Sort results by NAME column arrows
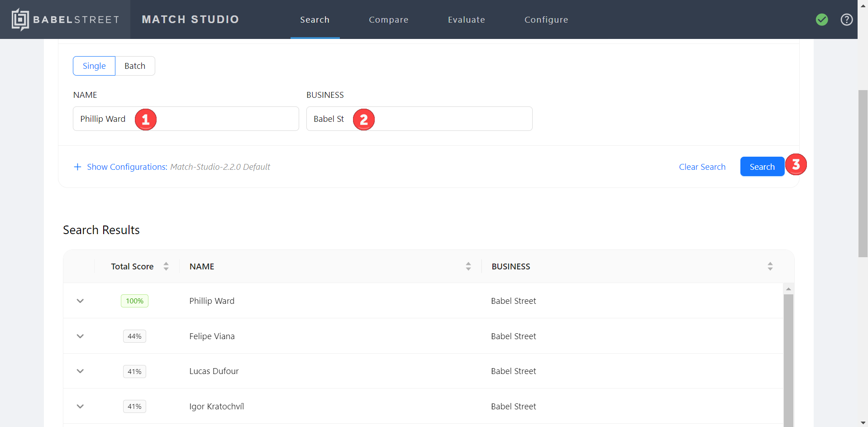Image resolution: width=868 pixels, height=427 pixels. (468, 266)
